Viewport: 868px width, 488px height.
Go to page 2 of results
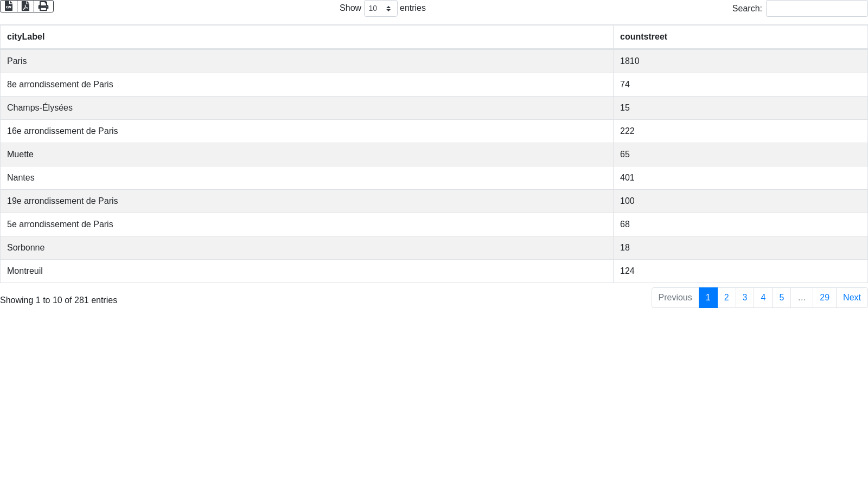[x=726, y=298]
